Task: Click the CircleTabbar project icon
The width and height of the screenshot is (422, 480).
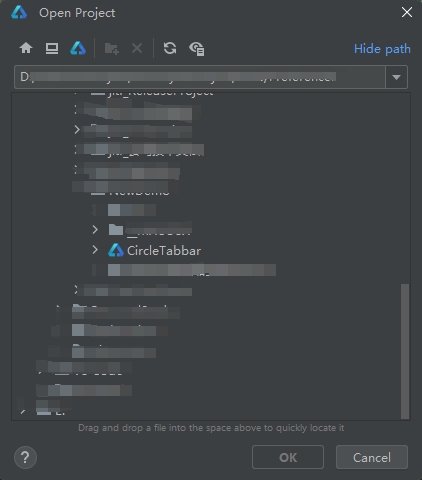Action: point(116,250)
